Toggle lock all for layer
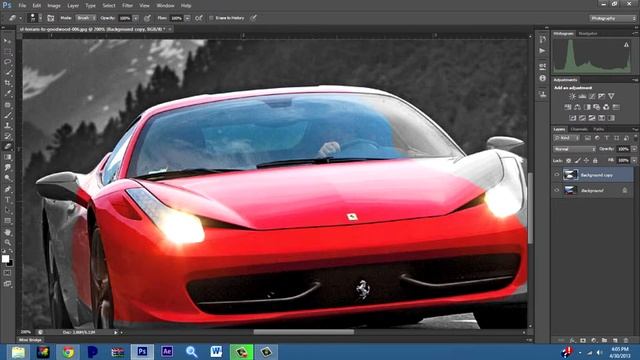 (x=595, y=161)
